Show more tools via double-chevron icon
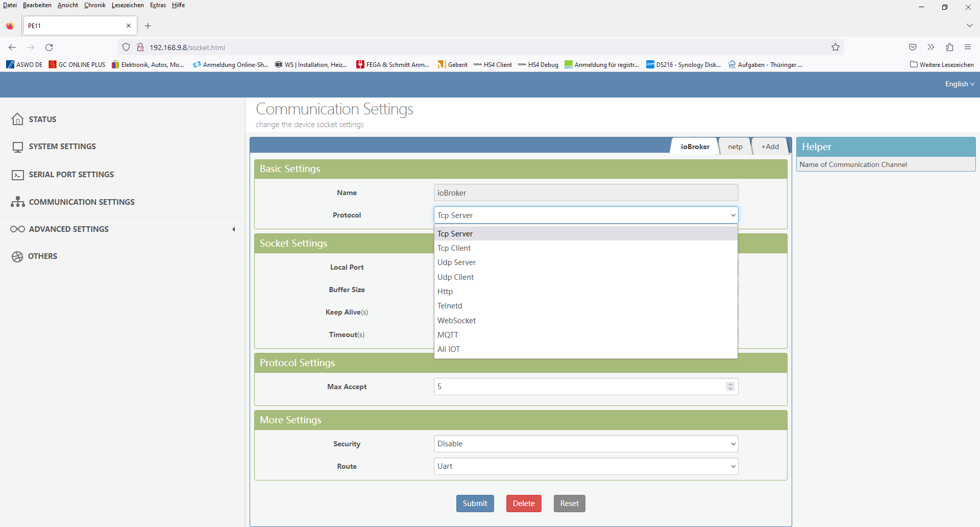Screen dimensions: 980x527 coord(931,47)
